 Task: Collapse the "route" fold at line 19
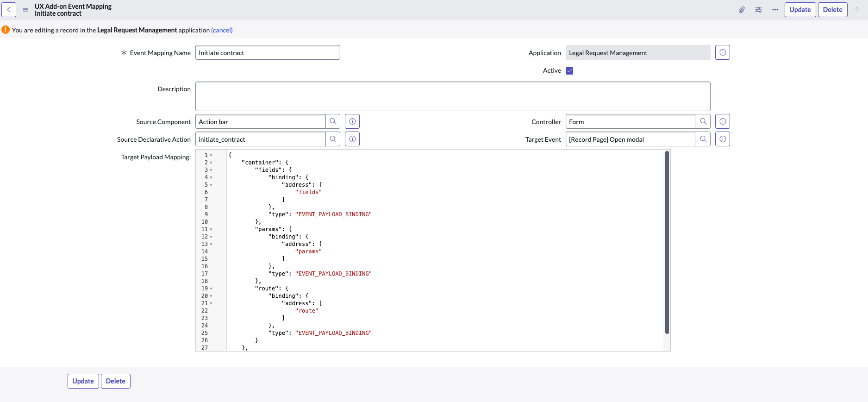[x=211, y=289]
